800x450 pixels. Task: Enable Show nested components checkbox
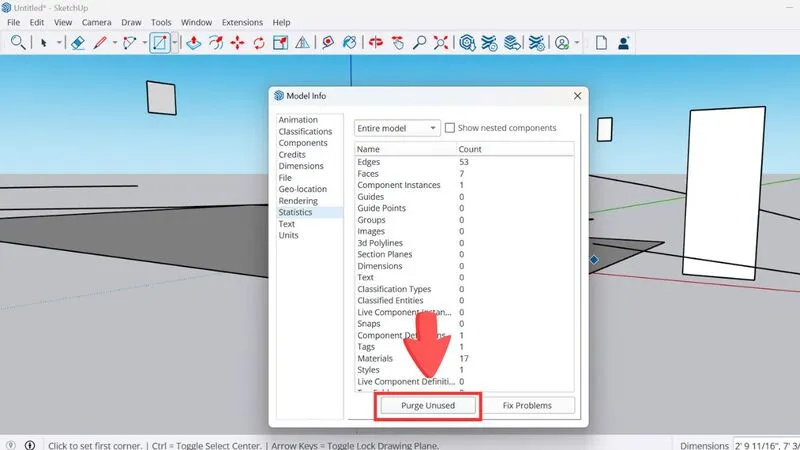click(449, 128)
